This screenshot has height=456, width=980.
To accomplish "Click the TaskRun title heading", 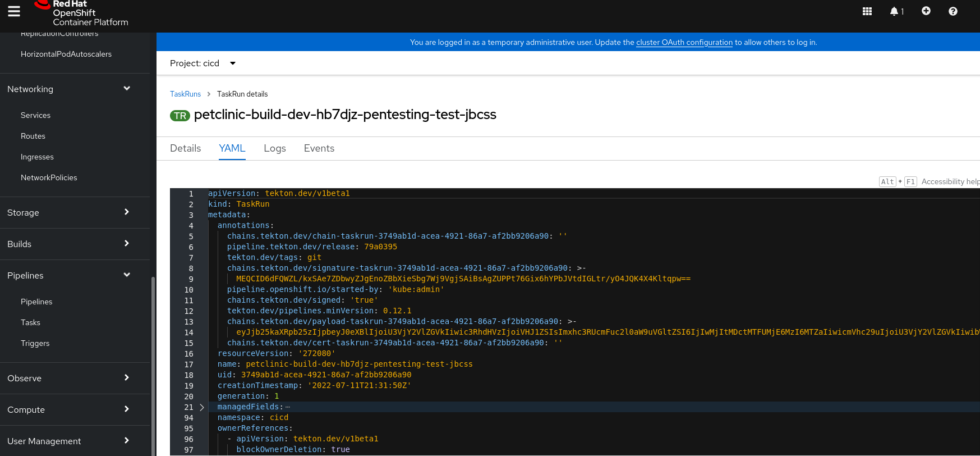I will 345,115.
